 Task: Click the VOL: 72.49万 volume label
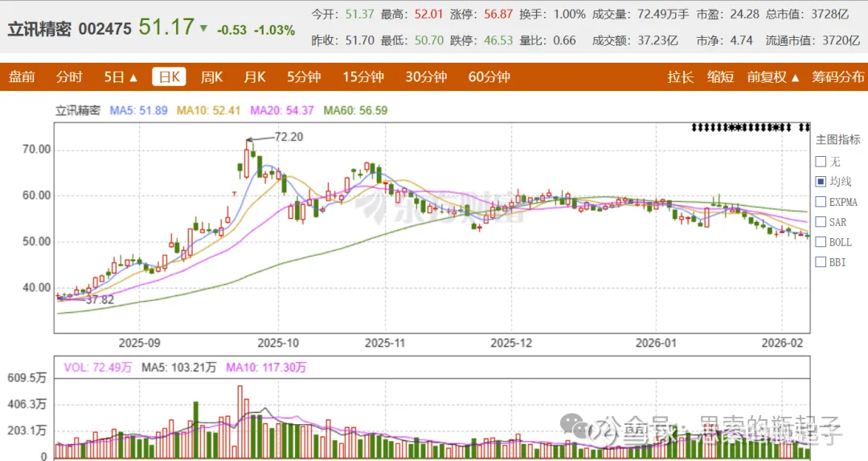click(x=97, y=368)
